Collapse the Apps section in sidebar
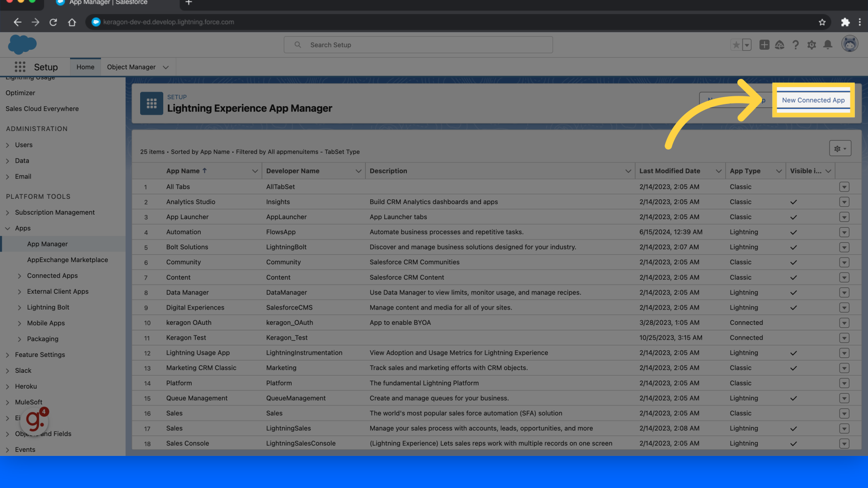Image resolution: width=868 pixels, height=488 pixels. 8,228
